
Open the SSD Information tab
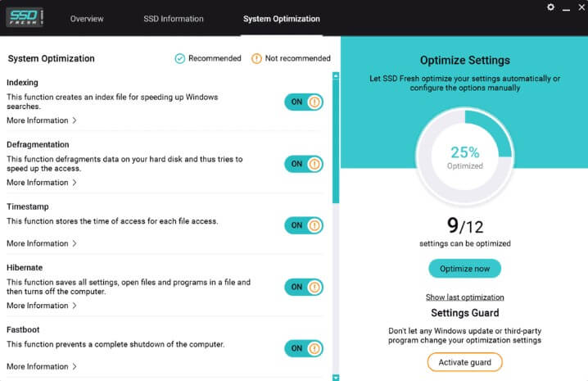pos(174,19)
